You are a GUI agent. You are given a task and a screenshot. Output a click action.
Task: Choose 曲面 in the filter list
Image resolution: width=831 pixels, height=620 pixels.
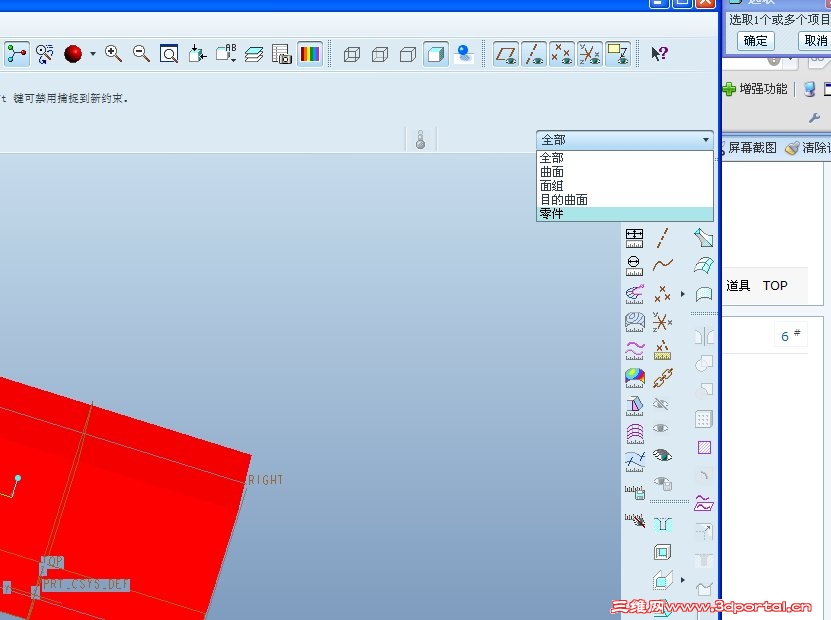pyautogui.click(x=625, y=172)
